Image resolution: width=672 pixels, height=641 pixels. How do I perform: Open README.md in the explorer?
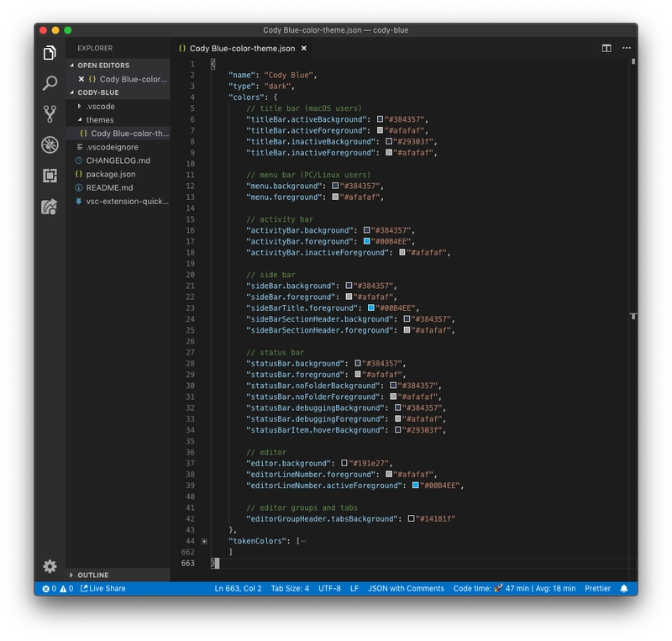(x=118, y=187)
